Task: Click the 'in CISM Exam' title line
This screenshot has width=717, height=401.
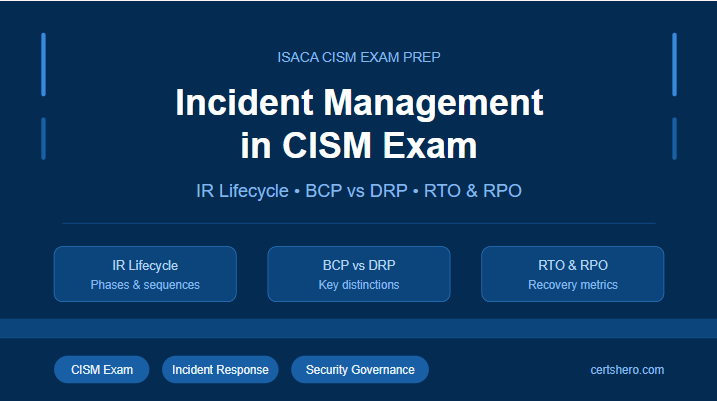Action: click(x=359, y=146)
